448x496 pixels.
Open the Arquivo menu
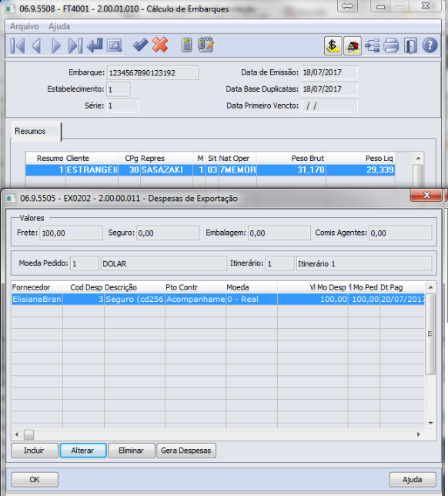[x=25, y=26]
